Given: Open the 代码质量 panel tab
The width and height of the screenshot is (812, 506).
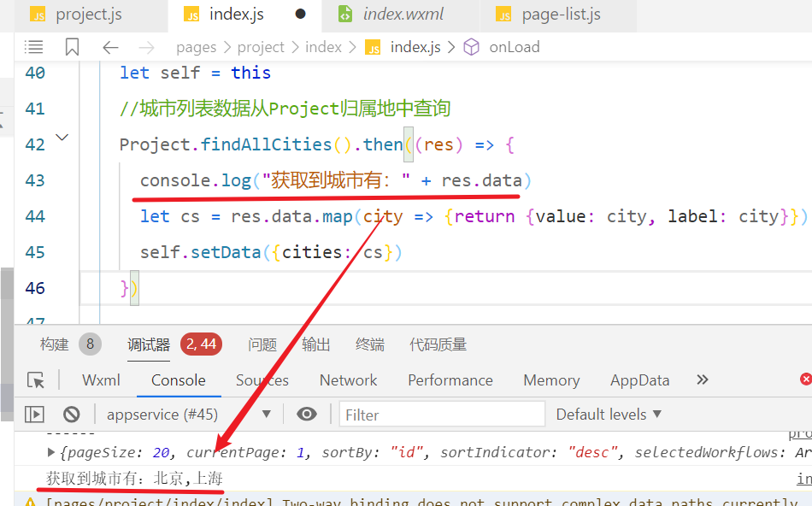Looking at the screenshot, I should (x=438, y=344).
